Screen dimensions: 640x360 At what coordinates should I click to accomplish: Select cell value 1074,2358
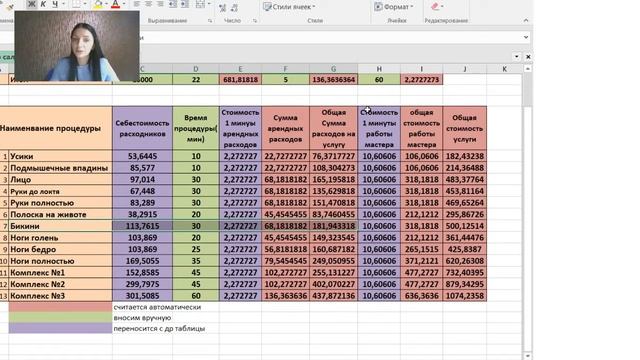(x=464, y=296)
